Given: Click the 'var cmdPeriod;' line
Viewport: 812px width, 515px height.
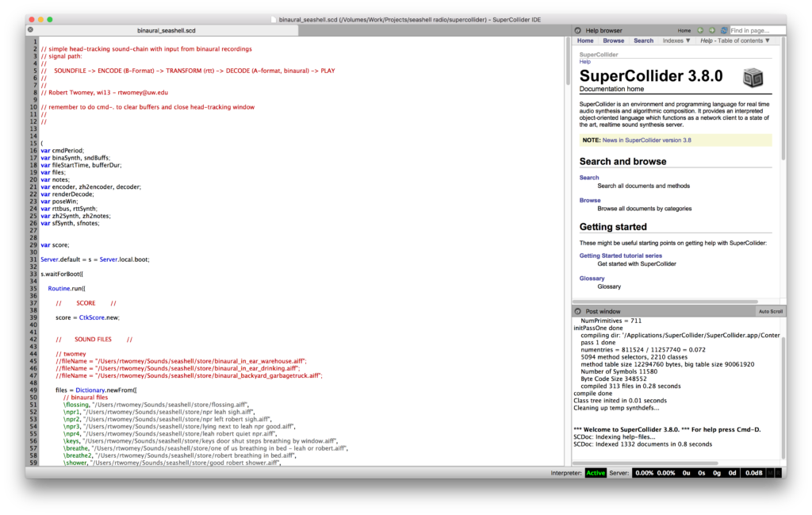Looking at the screenshot, I should [x=62, y=151].
